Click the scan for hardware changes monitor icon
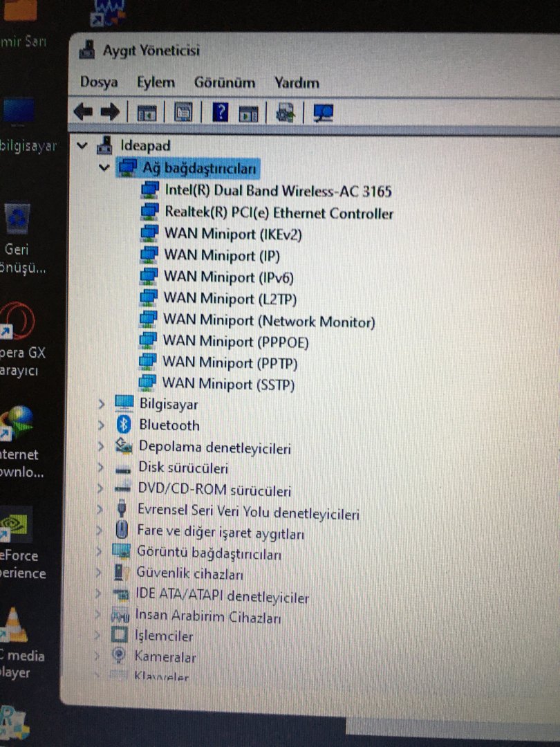 point(324,113)
